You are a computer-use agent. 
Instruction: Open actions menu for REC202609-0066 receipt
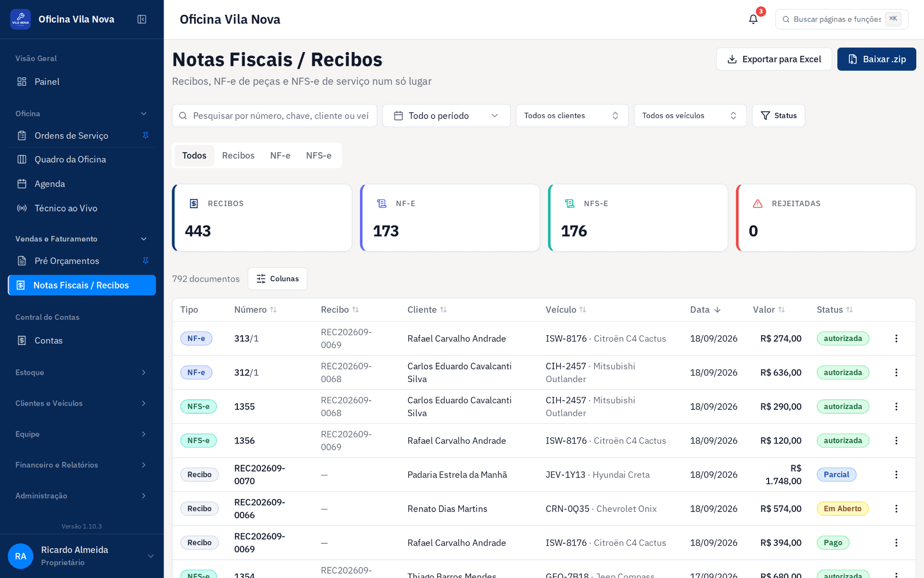tap(896, 509)
